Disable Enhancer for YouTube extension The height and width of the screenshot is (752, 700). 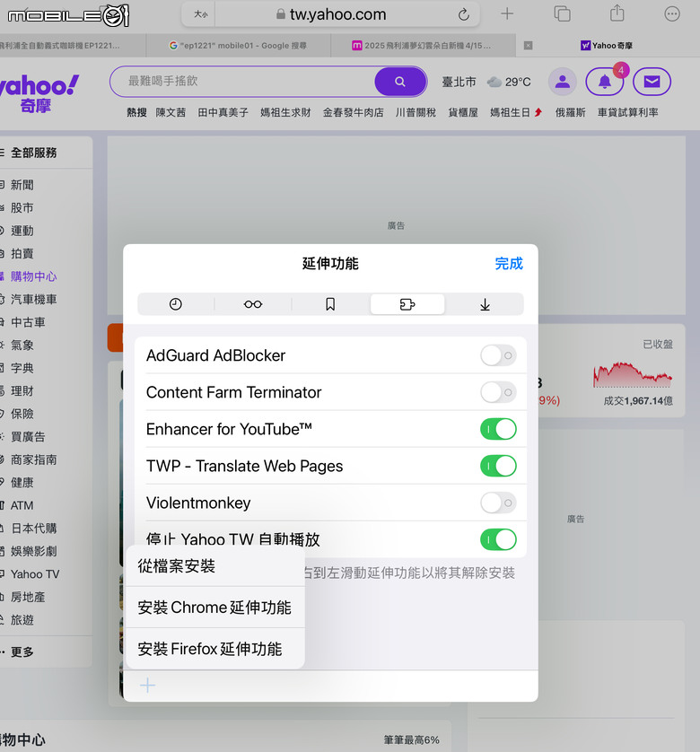498,429
